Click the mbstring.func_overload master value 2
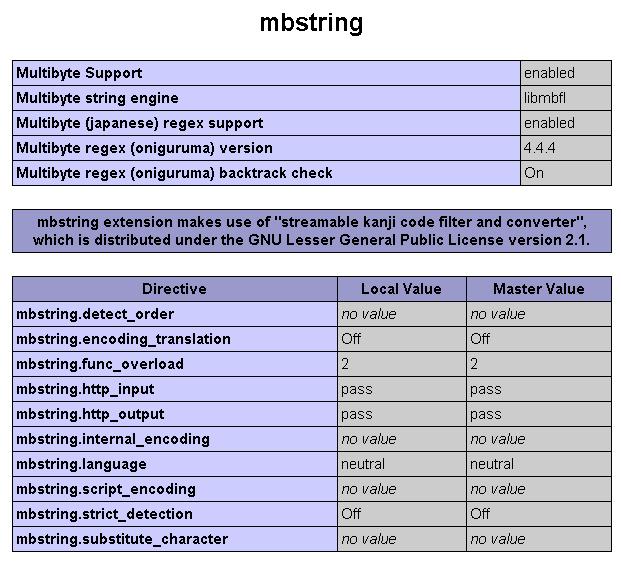 click(x=474, y=364)
